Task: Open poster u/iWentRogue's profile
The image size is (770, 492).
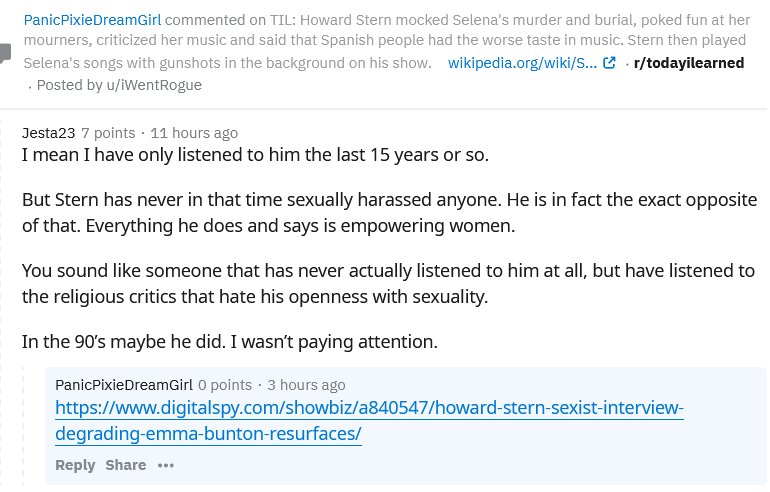Action: [159, 85]
